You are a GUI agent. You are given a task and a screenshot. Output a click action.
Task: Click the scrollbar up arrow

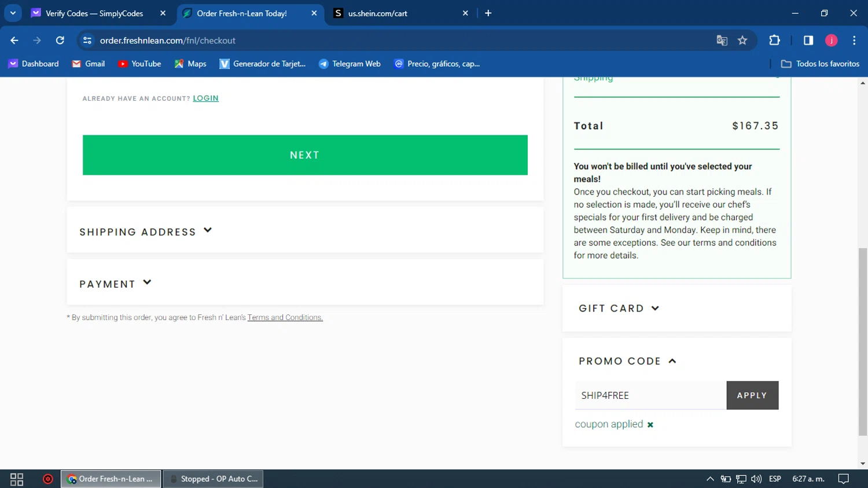click(863, 83)
